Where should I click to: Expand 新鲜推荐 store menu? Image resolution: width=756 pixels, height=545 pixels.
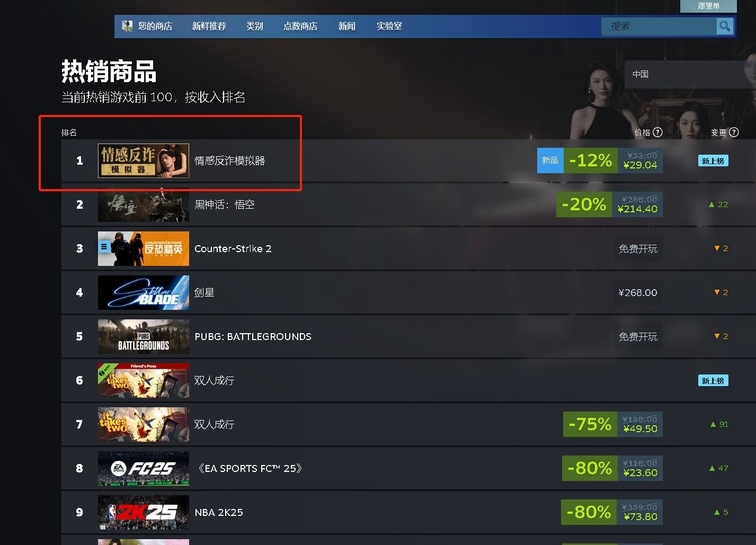[x=209, y=26]
